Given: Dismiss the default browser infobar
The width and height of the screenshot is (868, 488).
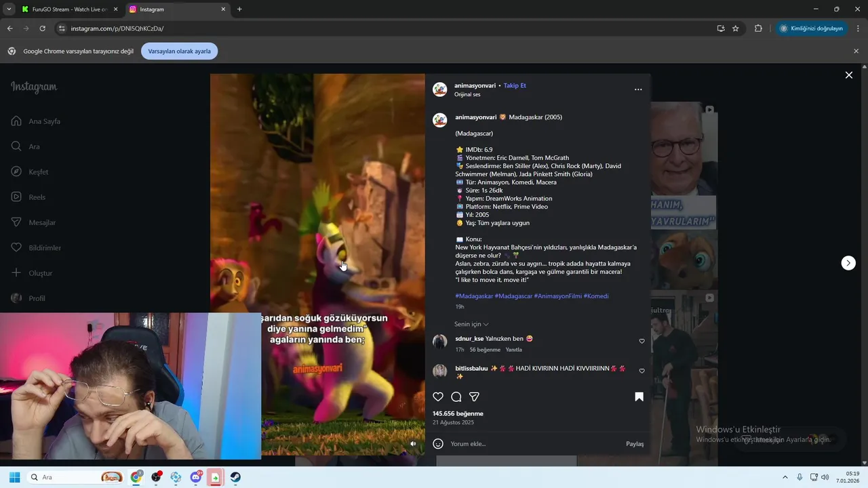Looking at the screenshot, I should (x=856, y=51).
